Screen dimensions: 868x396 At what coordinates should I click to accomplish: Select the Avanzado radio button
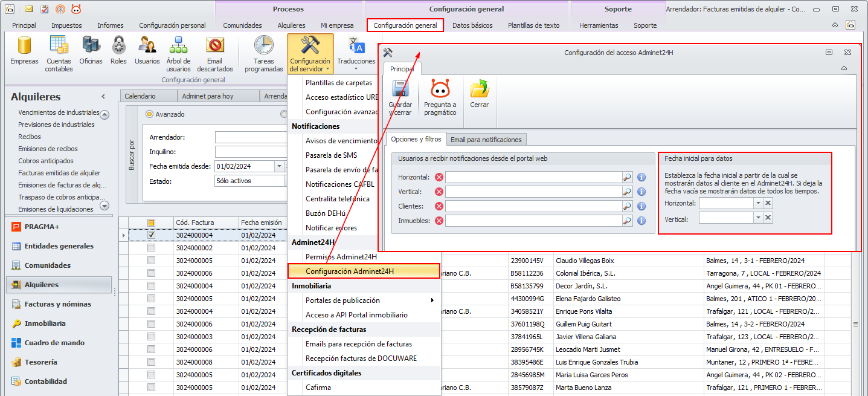[x=149, y=114]
